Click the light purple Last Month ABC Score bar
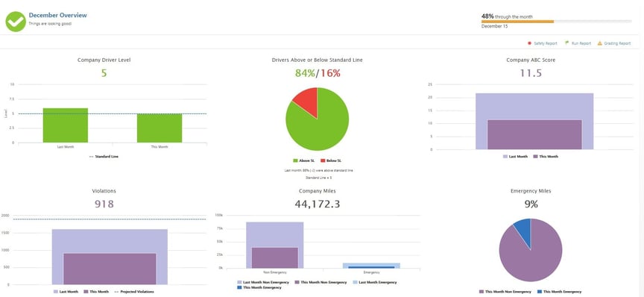644x297 pixels. (x=534, y=106)
